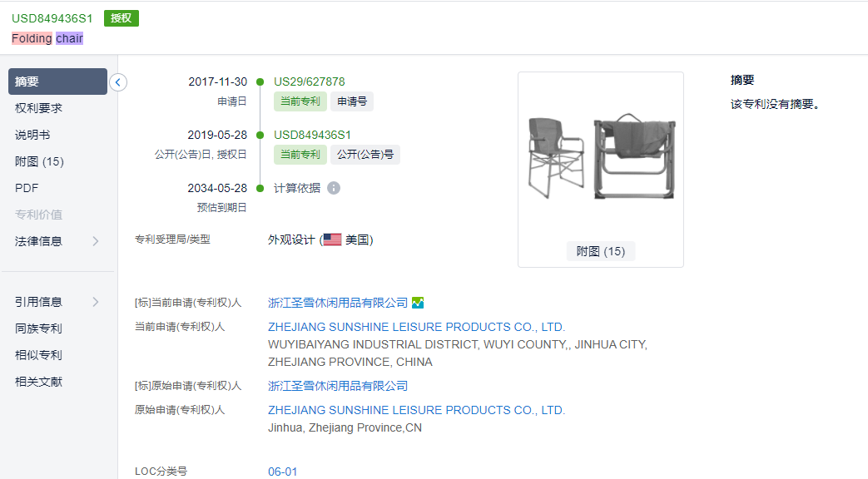This screenshot has height=479, width=868.
Task: Click Jinhua, Zhejiang Province,CN text
Action: pyautogui.click(x=345, y=427)
